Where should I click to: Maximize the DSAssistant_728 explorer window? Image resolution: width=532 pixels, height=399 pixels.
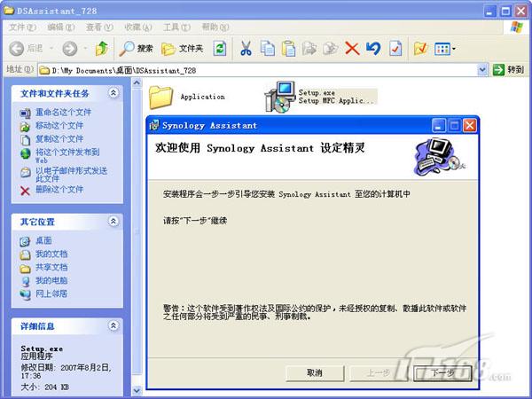pos(505,12)
